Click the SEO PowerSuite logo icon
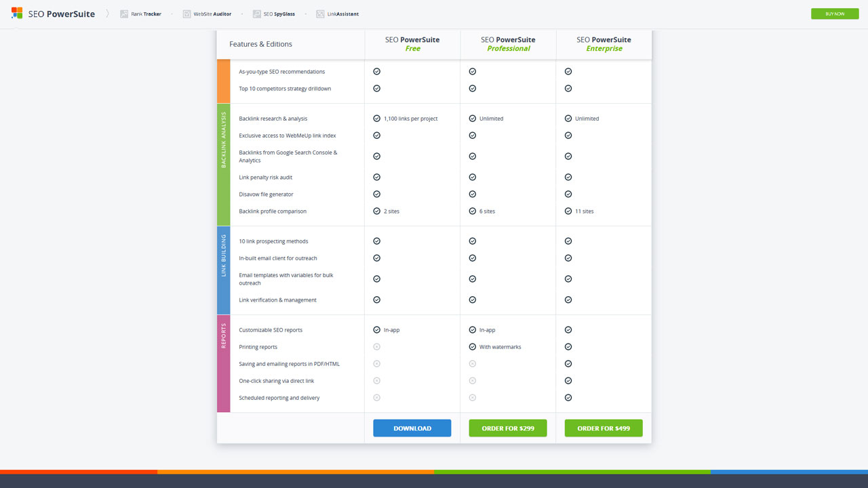 tap(17, 14)
